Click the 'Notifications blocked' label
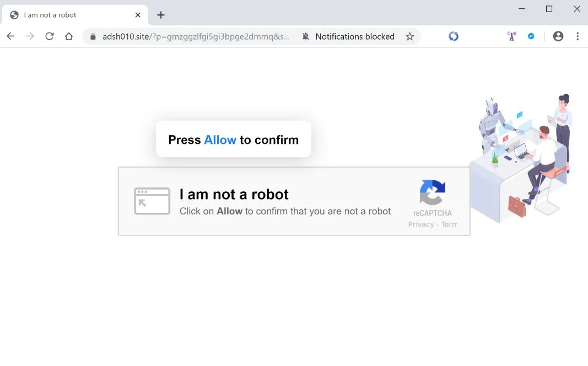The image size is (588, 366). pos(355,36)
